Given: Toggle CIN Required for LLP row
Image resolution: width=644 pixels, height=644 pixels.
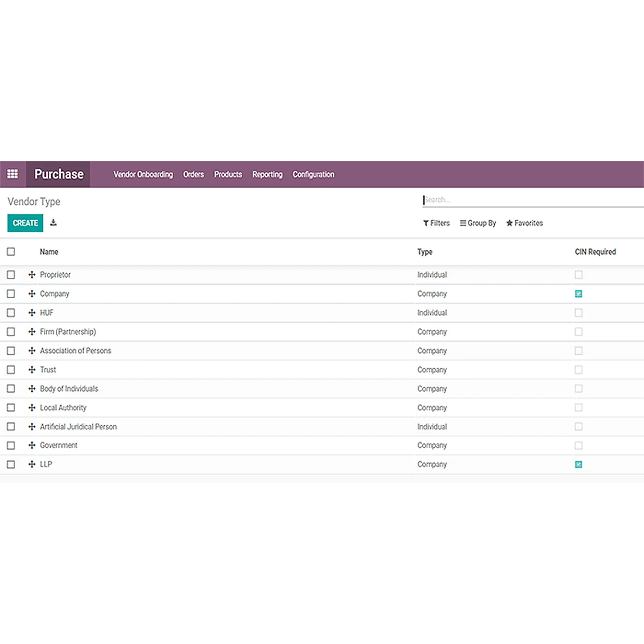Looking at the screenshot, I should (578, 464).
